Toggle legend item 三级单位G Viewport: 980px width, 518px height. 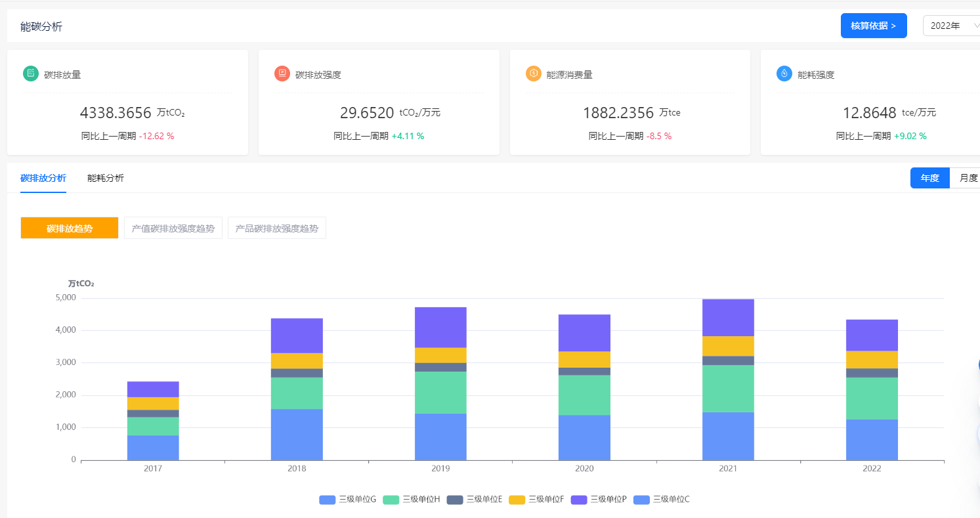(348, 500)
